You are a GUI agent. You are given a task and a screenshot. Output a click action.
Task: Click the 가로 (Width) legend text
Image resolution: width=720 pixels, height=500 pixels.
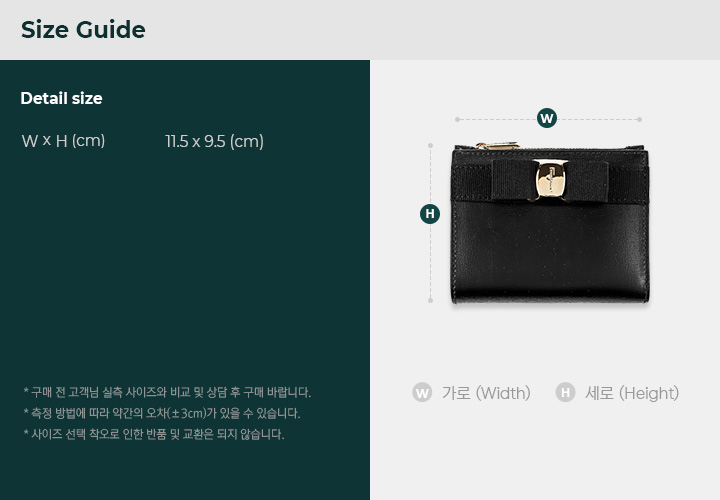(486, 393)
